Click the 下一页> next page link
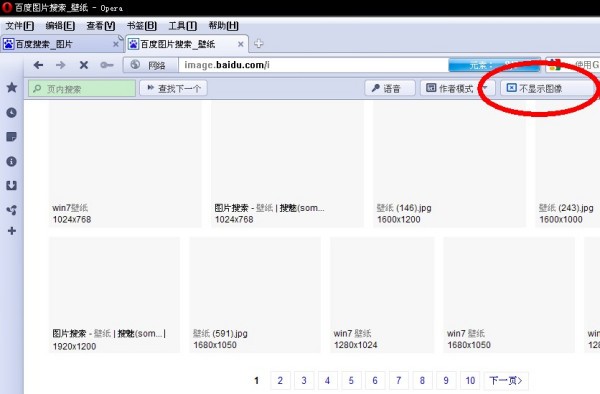 coord(506,380)
